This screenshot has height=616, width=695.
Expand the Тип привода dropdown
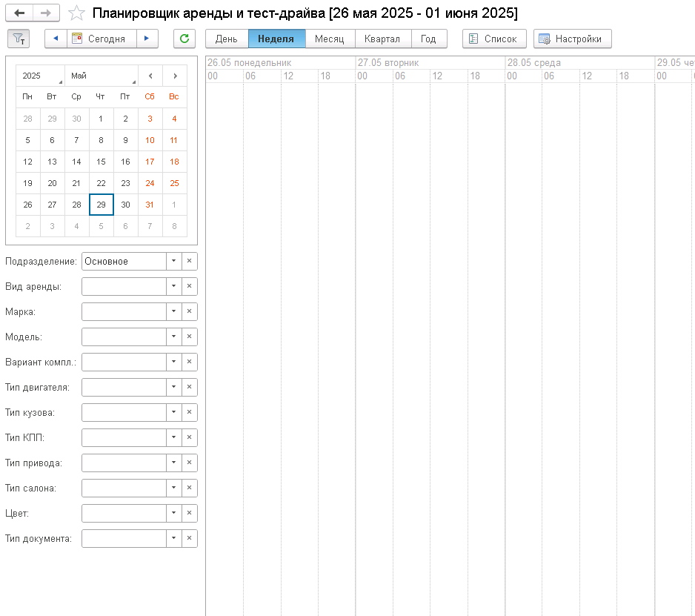pyautogui.click(x=173, y=463)
